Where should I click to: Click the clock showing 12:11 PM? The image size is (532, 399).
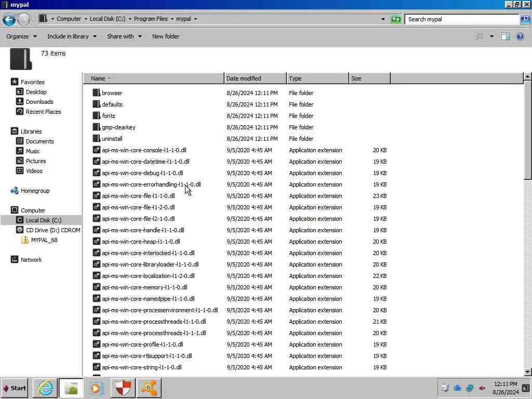click(x=506, y=384)
